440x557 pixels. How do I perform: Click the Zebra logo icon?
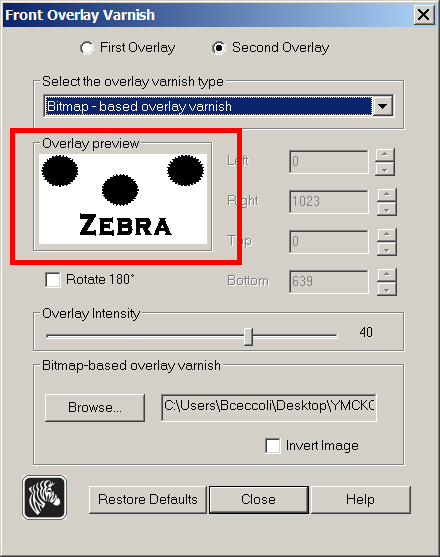[x=44, y=497]
